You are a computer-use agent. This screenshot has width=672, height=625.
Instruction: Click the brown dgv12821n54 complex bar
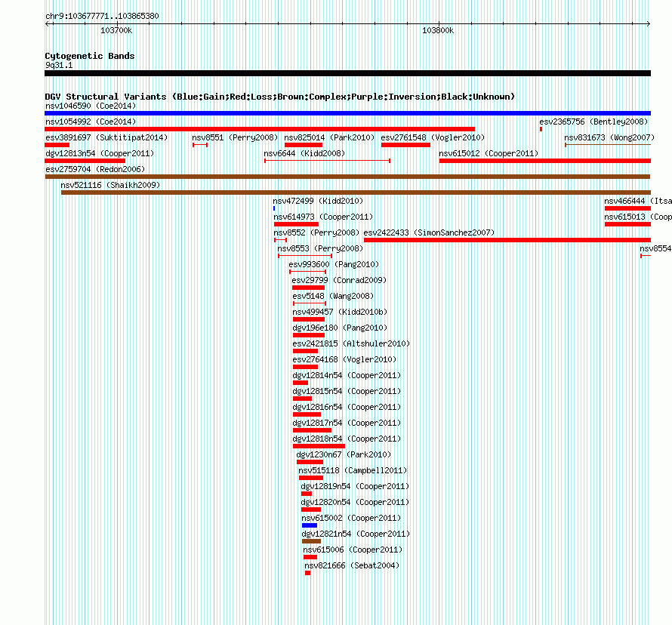[x=311, y=541]
